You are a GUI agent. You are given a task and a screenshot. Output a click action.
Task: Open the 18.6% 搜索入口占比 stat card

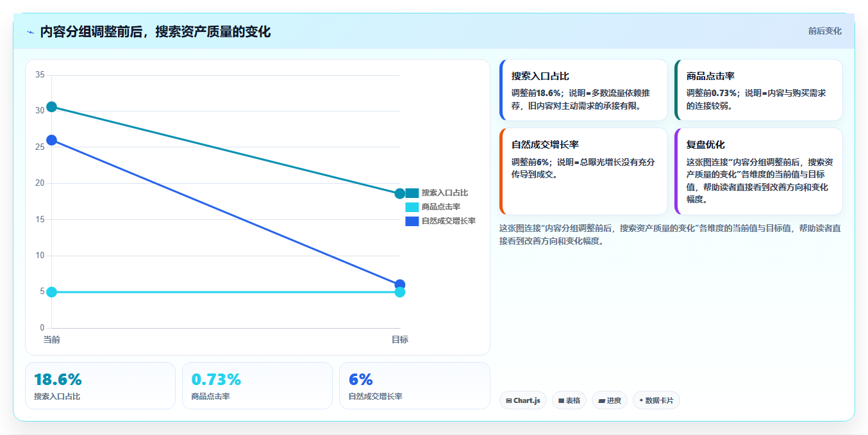(x=100, y=386)
